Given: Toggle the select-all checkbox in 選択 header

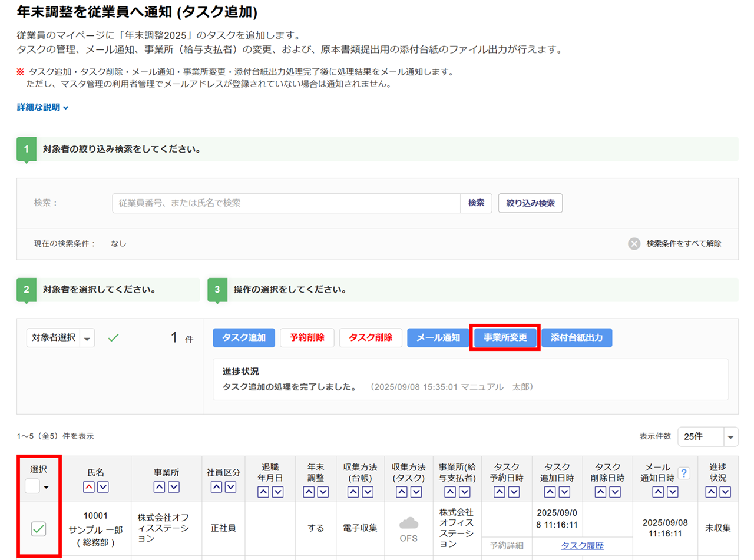Looking at the screenshot, I should (32, 486).
